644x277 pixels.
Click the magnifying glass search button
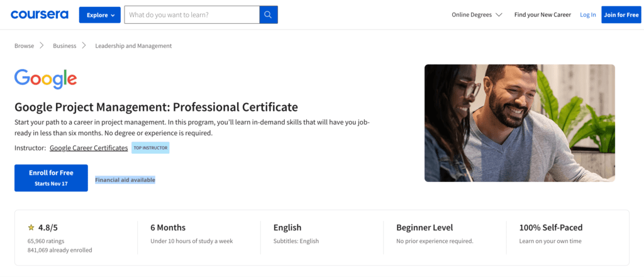click(x=269, y=14)
